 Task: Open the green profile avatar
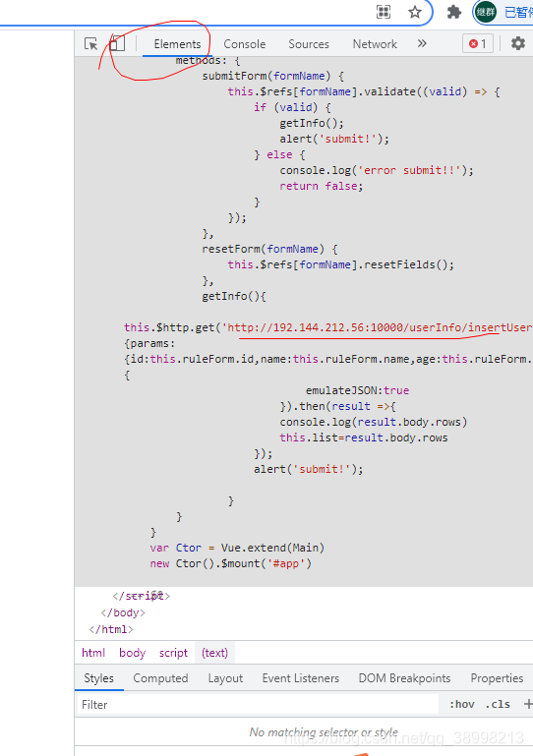pos(485,12)
